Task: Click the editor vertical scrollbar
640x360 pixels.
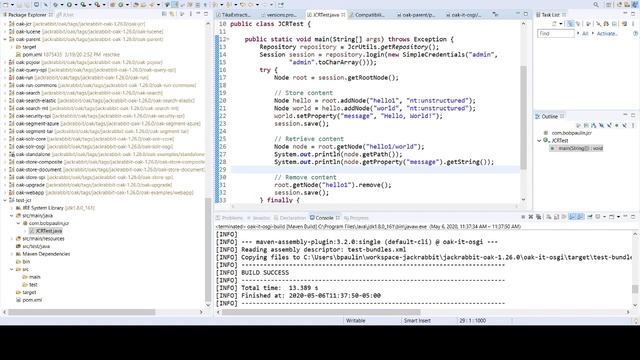Action: [x=523, y=118]
